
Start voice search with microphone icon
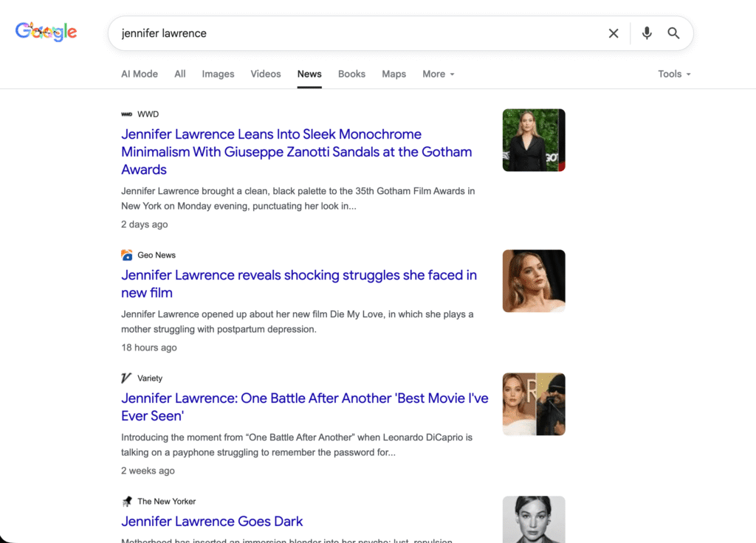(x=647, y=33)
